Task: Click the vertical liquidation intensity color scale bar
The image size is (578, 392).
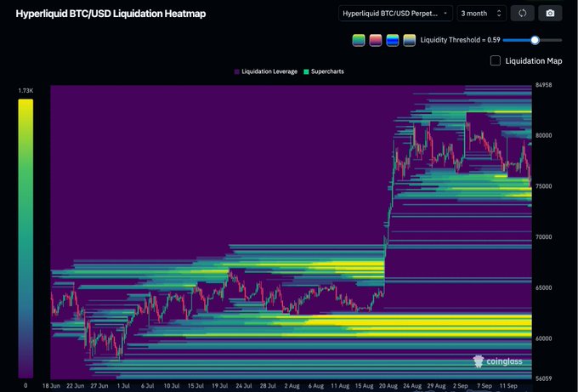Action: click(x=25, y=239)
